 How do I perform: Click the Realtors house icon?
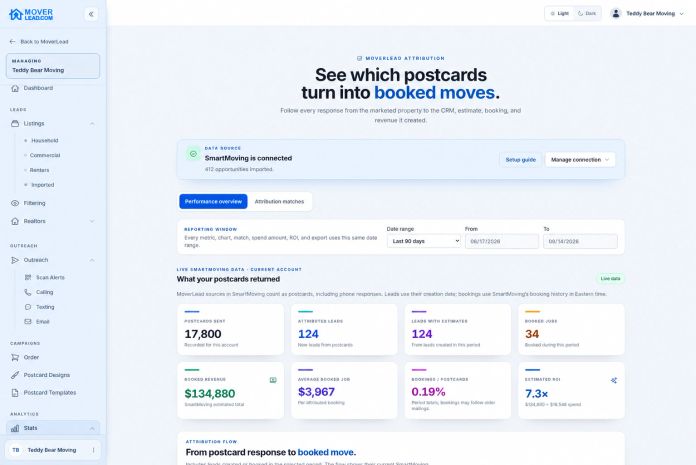click(15, 221)
